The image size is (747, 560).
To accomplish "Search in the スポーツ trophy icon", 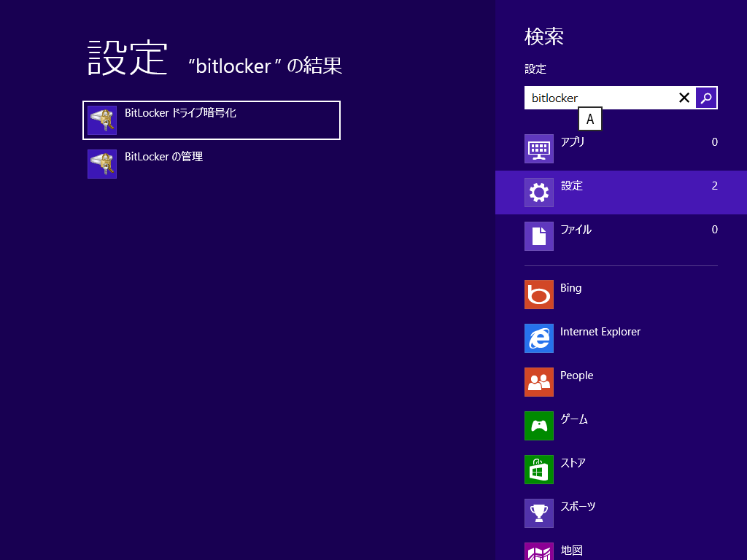I will pyautogui.click(x=539, y=513).
